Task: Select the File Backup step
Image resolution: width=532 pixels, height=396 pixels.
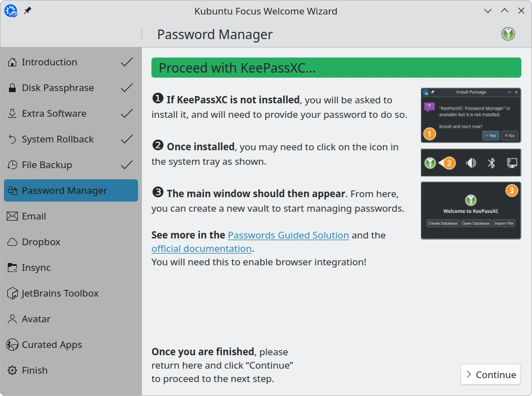Action: tap(71, 165)
